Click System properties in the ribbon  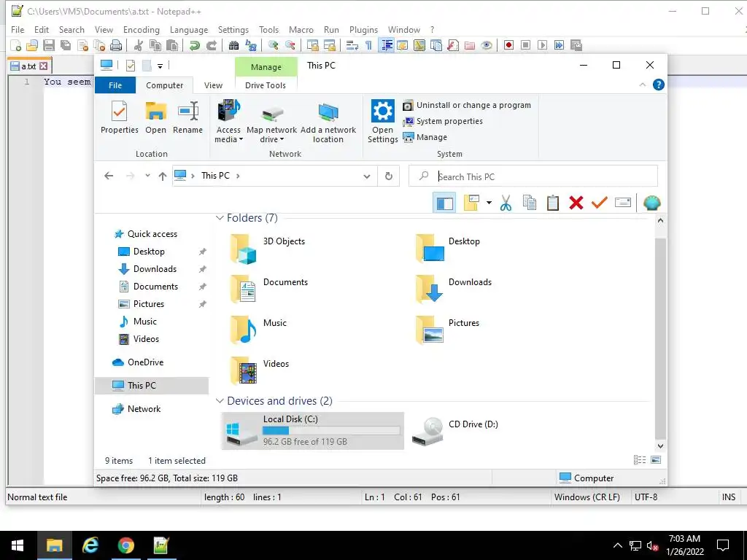[443, 122]
